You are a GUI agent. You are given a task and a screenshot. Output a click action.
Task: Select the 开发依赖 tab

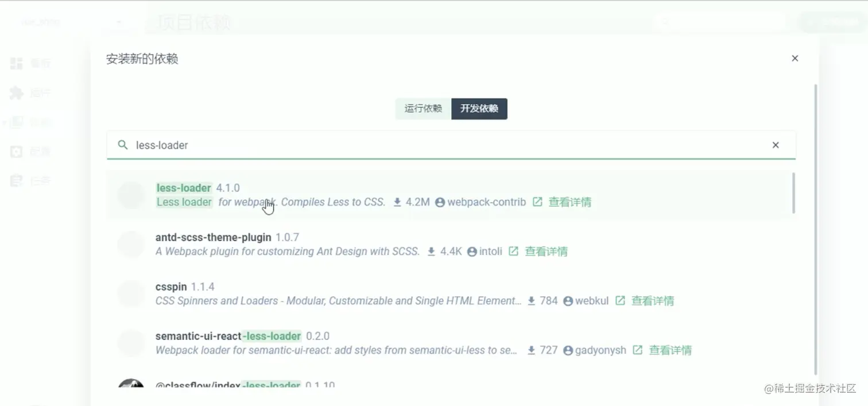tap(479, 109)
